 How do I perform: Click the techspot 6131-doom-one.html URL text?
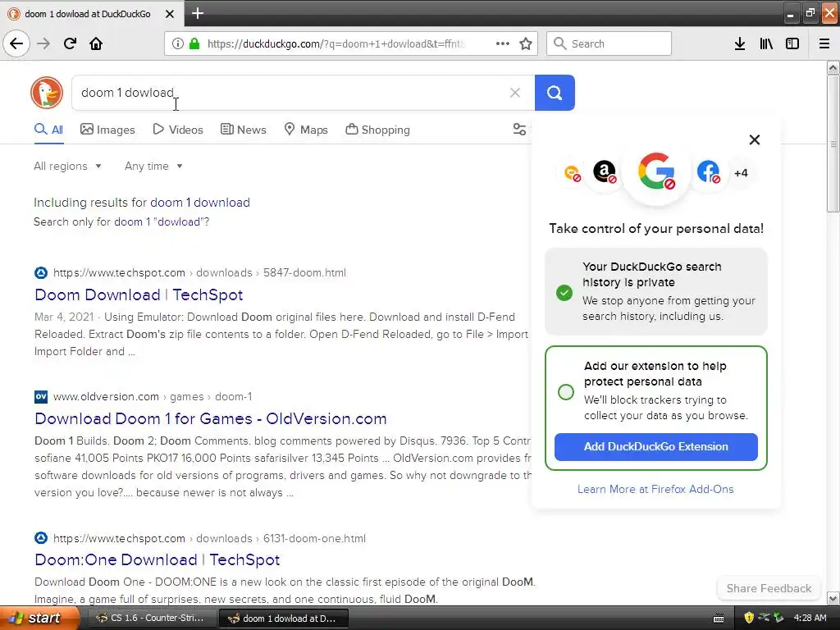209,538
